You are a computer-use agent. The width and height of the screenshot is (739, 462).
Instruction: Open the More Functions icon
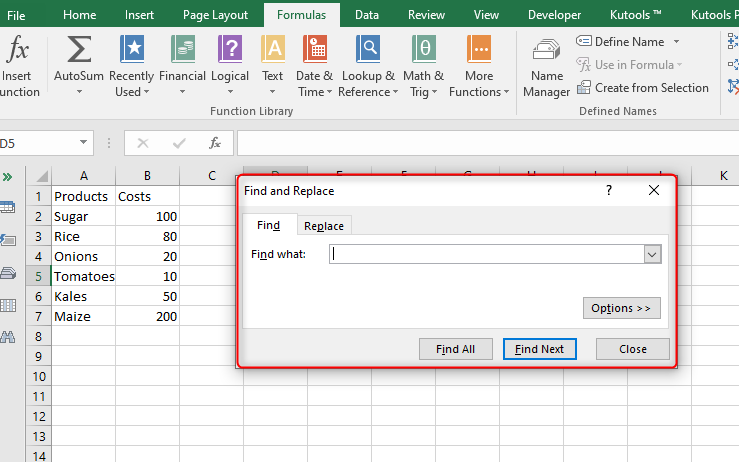(479, 49)
